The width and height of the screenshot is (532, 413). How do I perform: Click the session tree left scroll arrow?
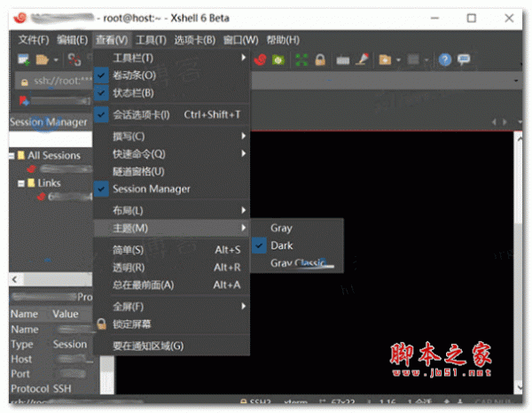pos(14,279)
